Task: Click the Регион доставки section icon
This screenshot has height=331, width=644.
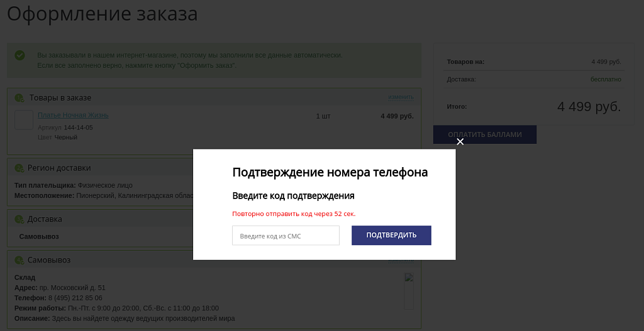Action: 19,168
